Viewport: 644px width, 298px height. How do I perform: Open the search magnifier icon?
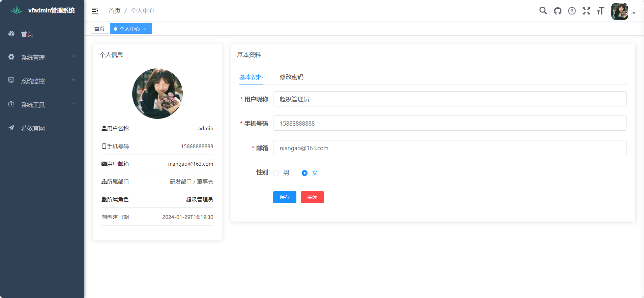click(543, 11)
